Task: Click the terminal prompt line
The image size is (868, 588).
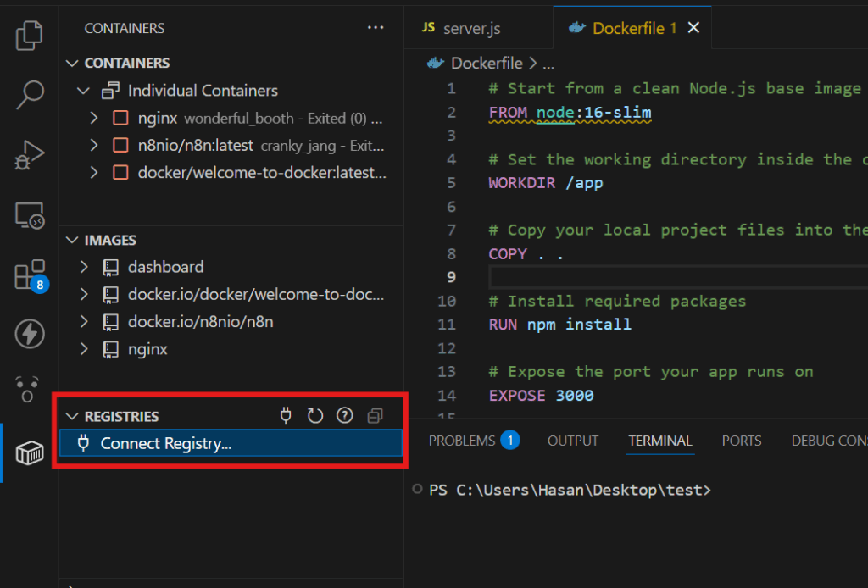Action: click(x=570, y=490)
